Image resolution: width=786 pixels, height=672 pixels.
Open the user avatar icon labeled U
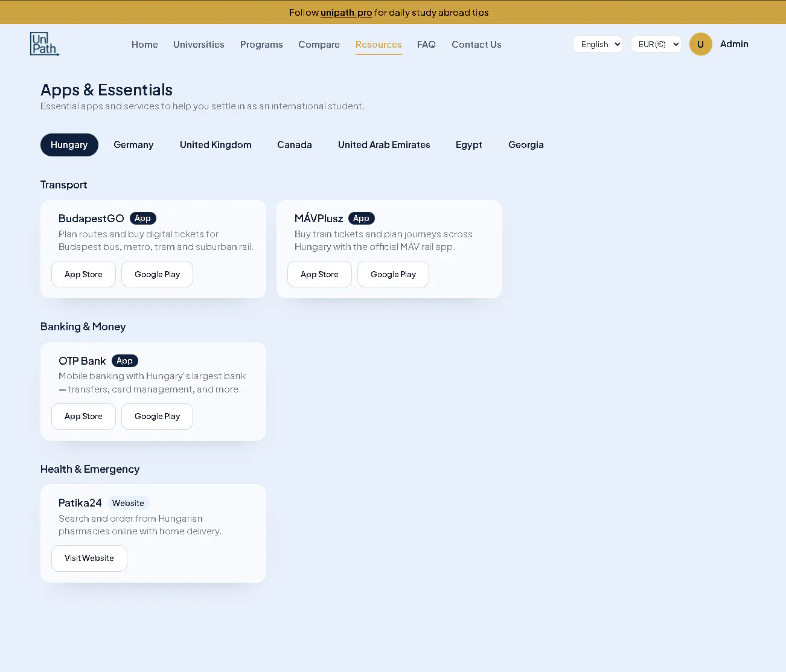[701, 44]
